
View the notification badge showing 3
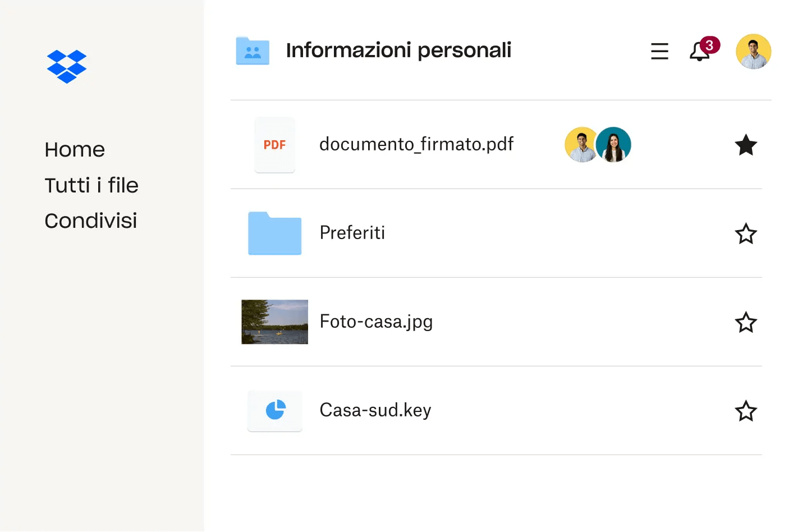(x=709, y=45)
